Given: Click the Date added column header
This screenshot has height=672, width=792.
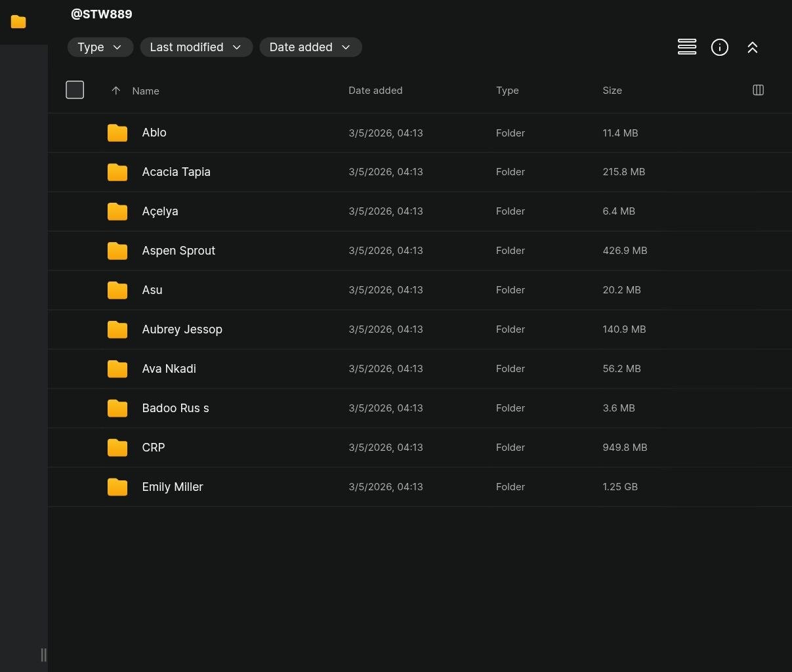Looking at the screenshot, I should pos(375,91).
